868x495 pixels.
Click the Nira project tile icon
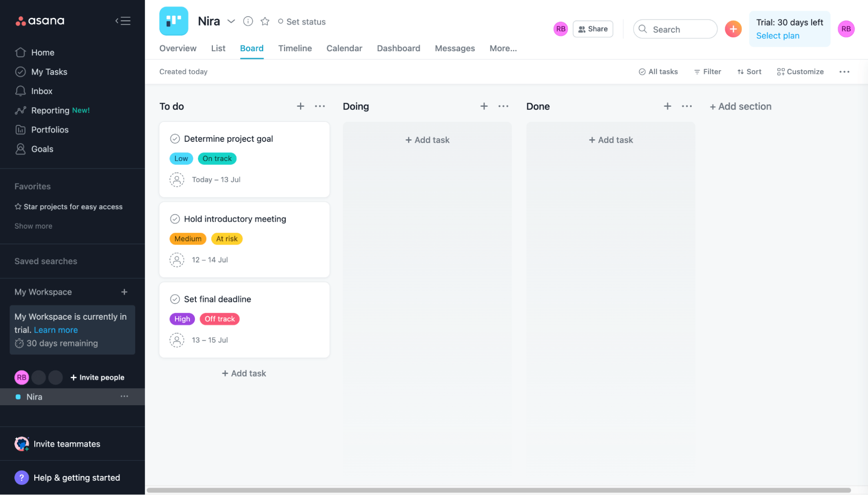174,21
